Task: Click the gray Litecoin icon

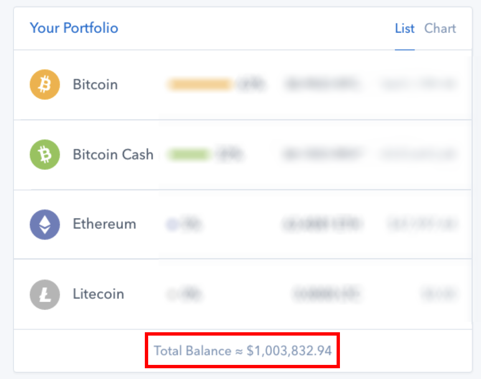Action: (45, 294)
